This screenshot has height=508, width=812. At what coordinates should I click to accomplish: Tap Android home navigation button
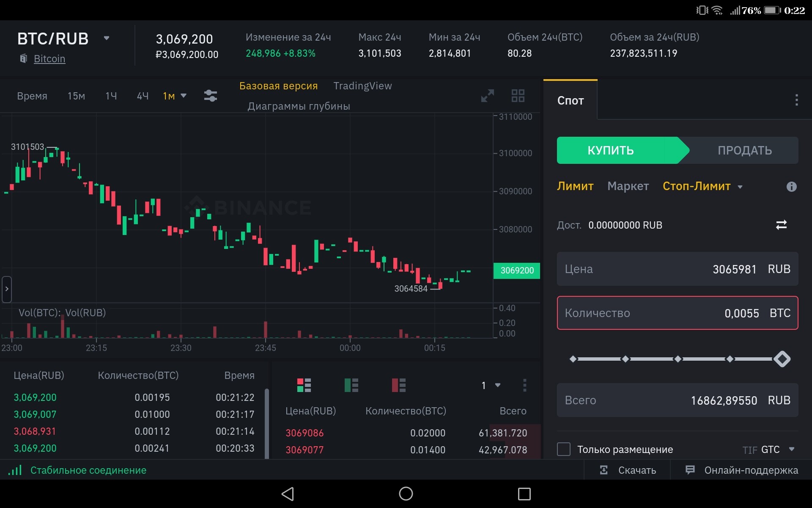pyautogui.click(x=406, y=494)
